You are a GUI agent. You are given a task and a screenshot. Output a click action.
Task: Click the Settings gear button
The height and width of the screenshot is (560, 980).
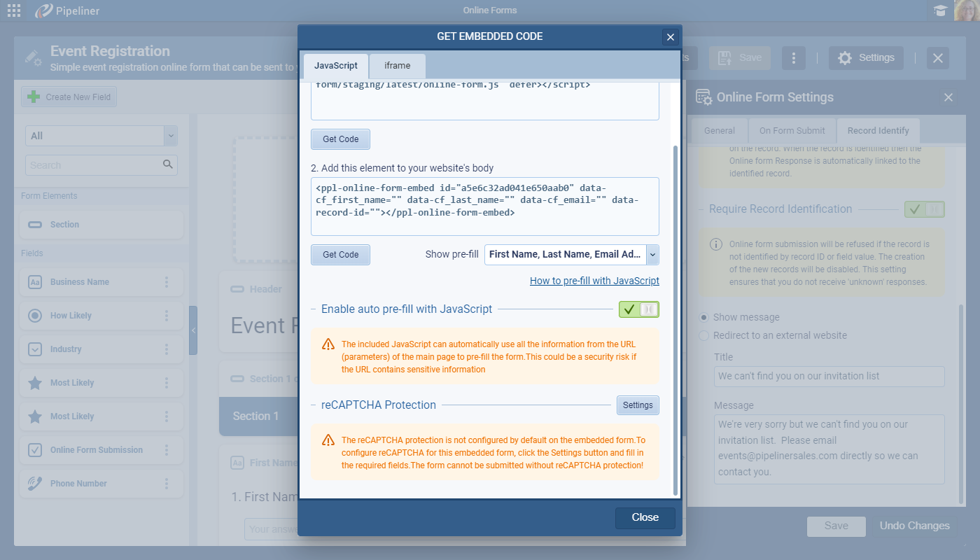pos(866,58)
